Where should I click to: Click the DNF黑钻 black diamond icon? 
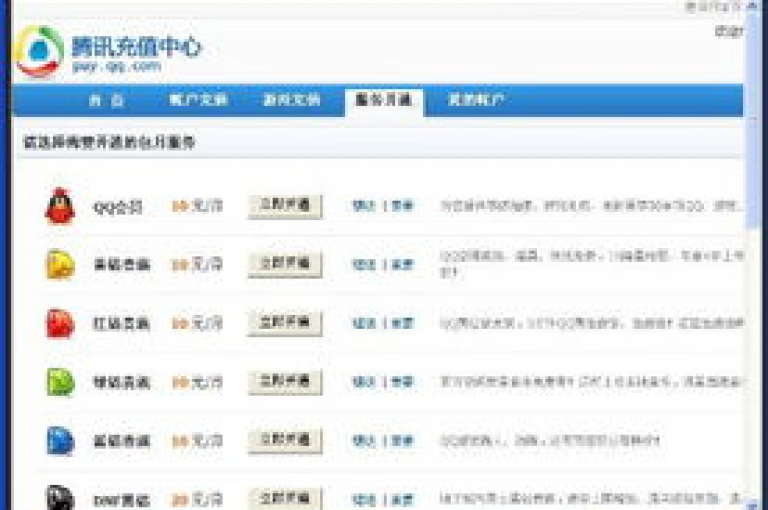[60, 498]
